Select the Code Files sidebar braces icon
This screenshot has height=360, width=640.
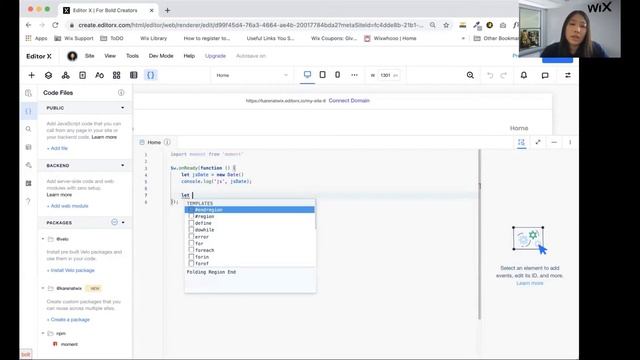click(x=28, y=111)
